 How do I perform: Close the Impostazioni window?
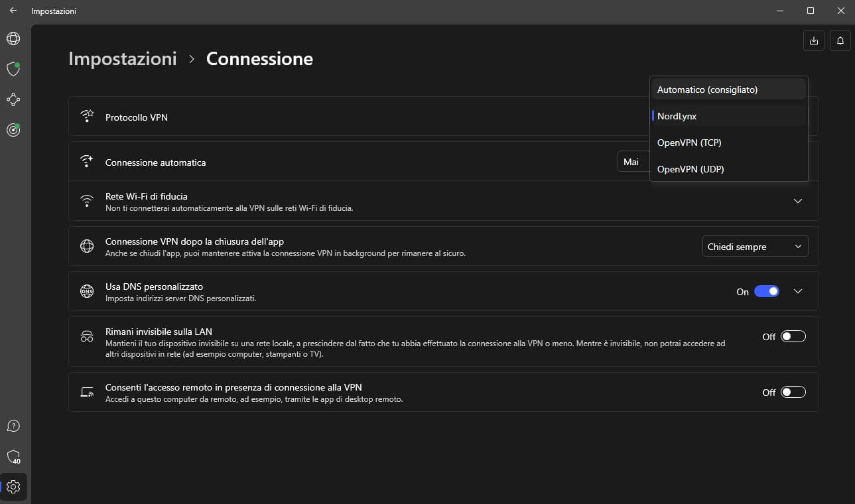pyautogui.click(x=840, y=11)
